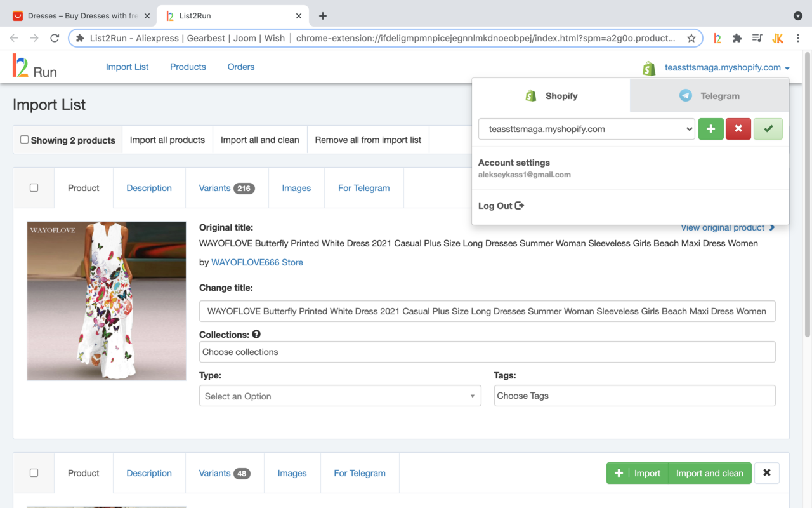Dismiss the second product with X button
812x508 pixels.
767,473
